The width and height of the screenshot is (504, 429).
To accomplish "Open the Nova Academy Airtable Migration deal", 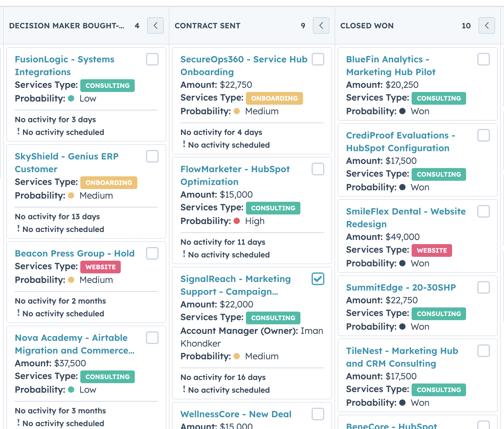I will 75,344.
